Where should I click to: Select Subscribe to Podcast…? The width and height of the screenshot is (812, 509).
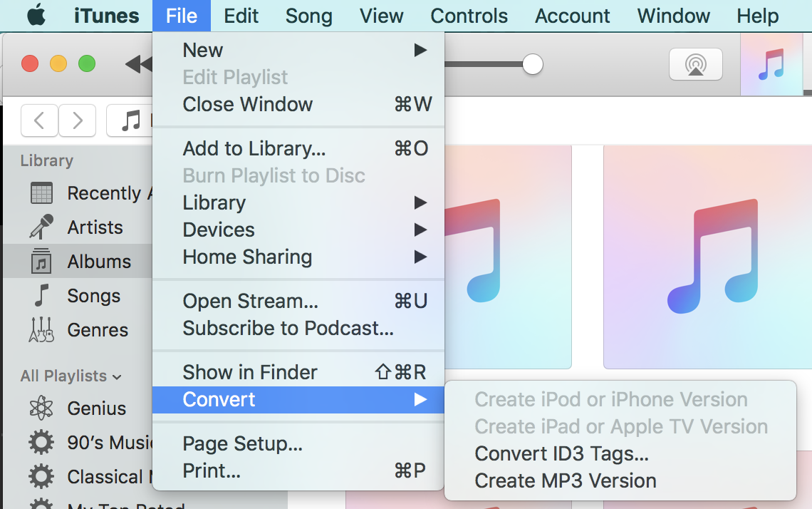point(298,328)
